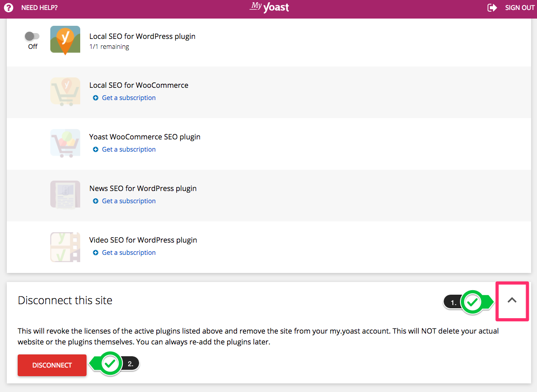Click the Yoast WooCommerce SEO plugin icon
The height and width of the screenshot is (392, 537).
click(x=65, y=143)
